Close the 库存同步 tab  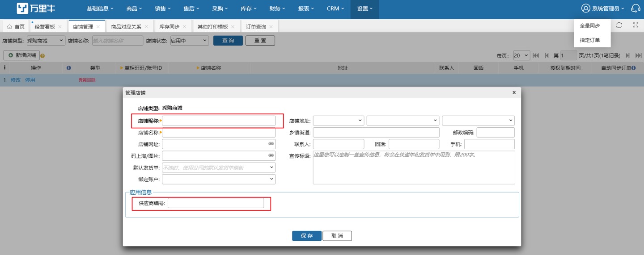click(184, 27)
